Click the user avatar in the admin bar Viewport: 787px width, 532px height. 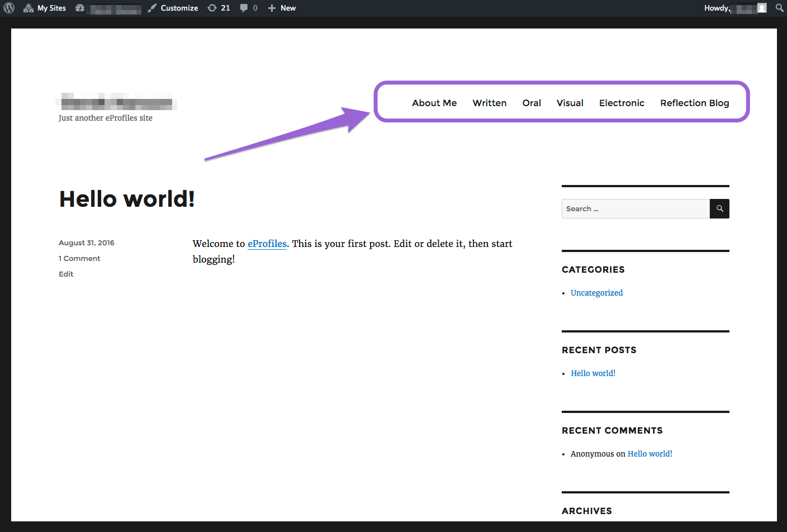[762, 8]
